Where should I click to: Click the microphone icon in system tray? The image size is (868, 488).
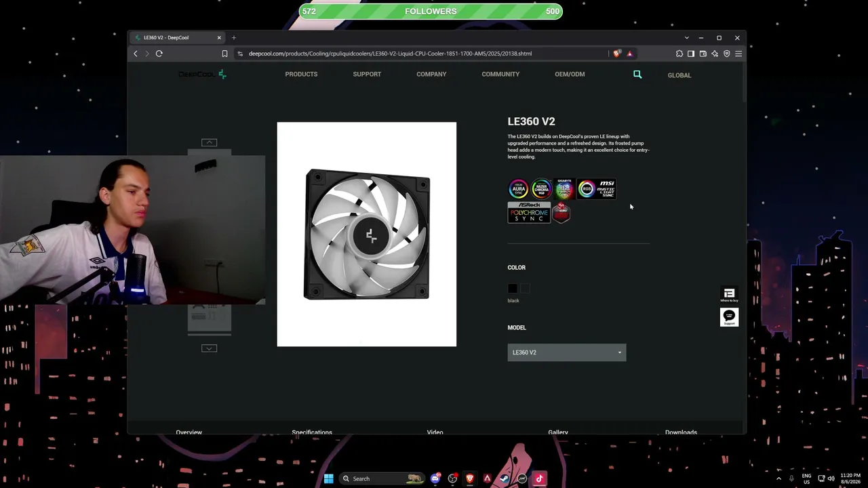coord(791,479)
